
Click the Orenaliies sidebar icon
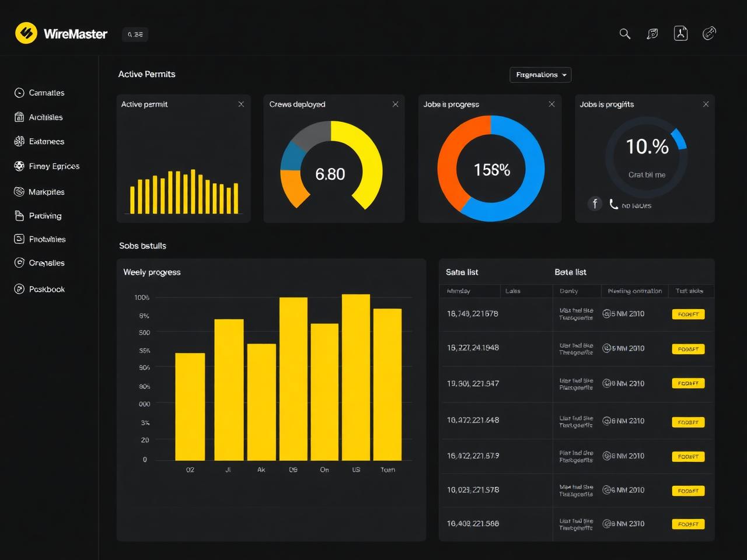(x=19, y=262)
